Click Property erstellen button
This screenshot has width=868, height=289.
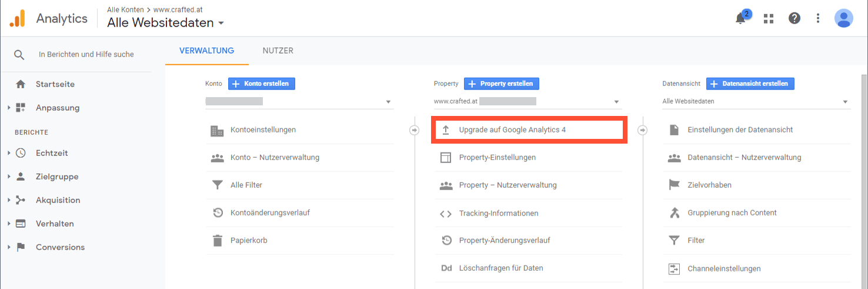502,84
